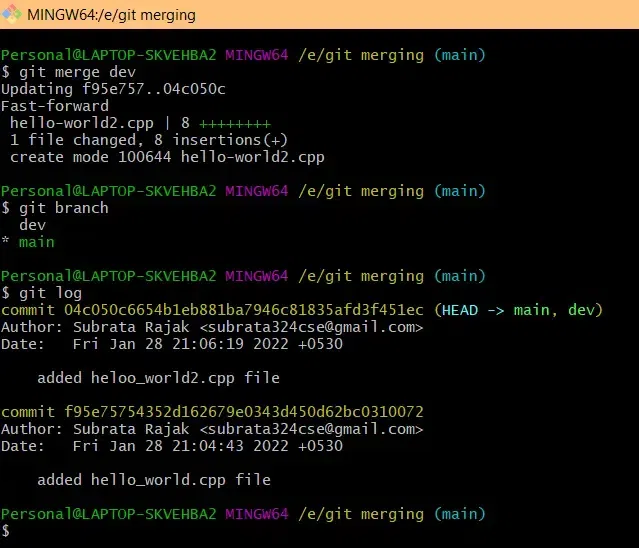Click 'create mode 100644 hello-world2.cpp' line

coord(167,157)
